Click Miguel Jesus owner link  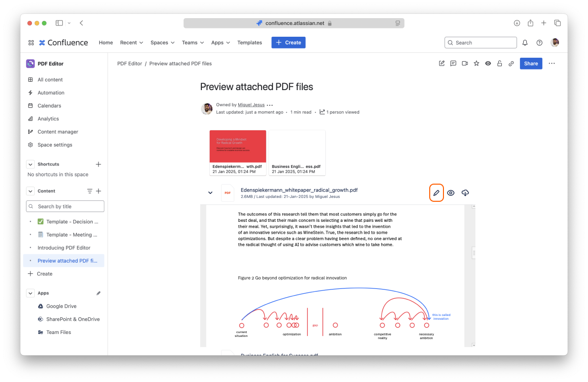point(250,105)
